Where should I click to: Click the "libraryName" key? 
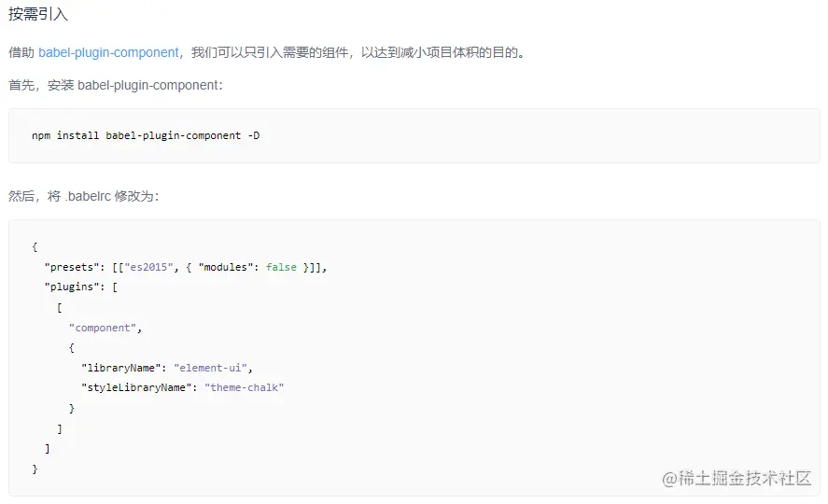click(120, 368)
